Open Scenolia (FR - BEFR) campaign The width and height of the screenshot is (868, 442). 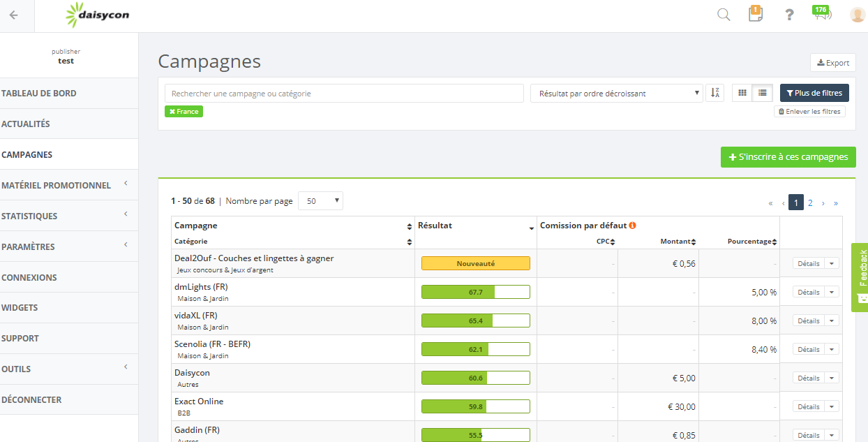coord(212,344)
